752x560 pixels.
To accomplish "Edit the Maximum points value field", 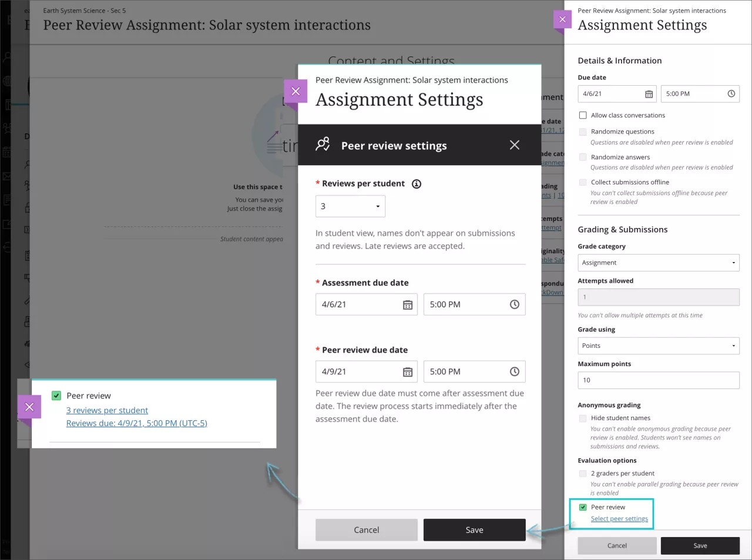I will point(658,380).
